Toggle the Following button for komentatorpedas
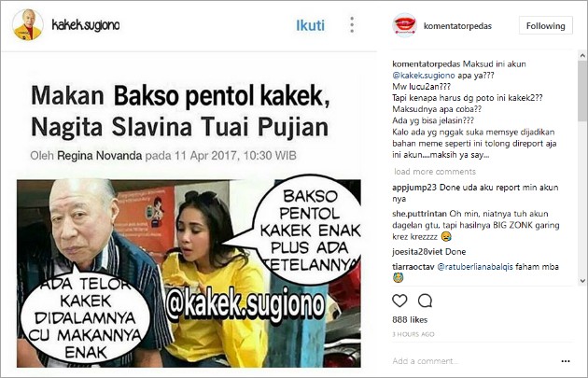 point(546,25)
